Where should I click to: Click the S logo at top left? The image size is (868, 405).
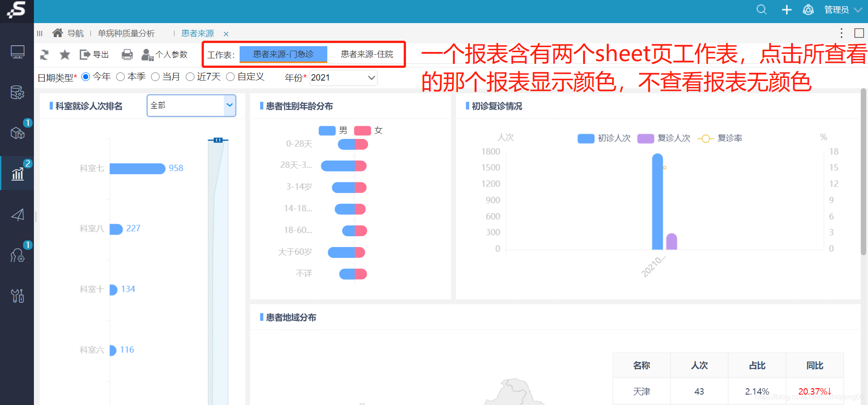click(x=17, y=10)
